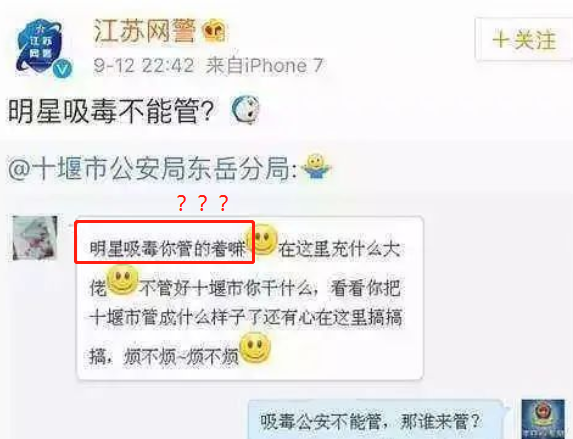This screenshot has width=573, height=439.
Task: Click the red ??? annotation marks
Action: (x=202, y=203)
